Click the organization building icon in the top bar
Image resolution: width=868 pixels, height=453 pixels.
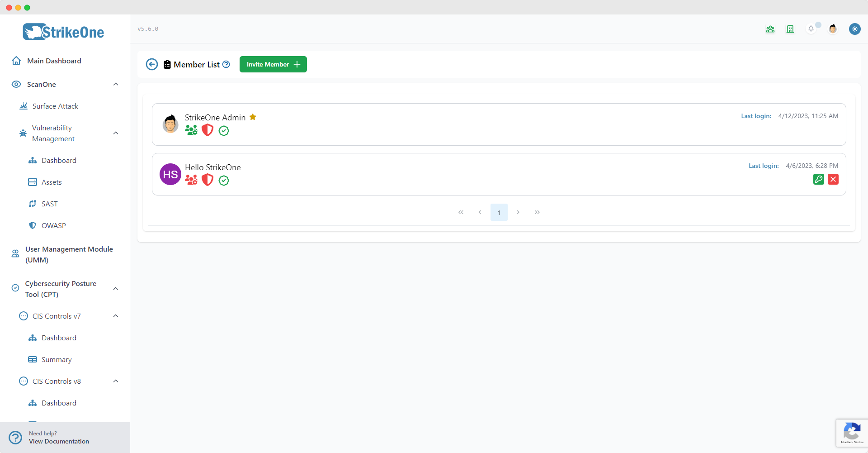[790, 29]
